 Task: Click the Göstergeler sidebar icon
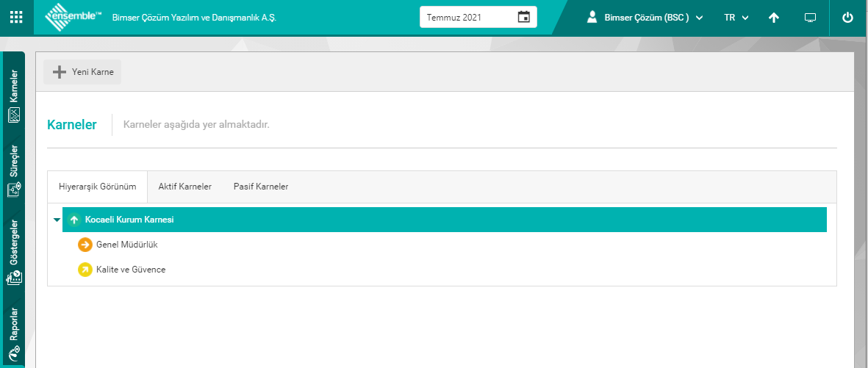[15, 278]
